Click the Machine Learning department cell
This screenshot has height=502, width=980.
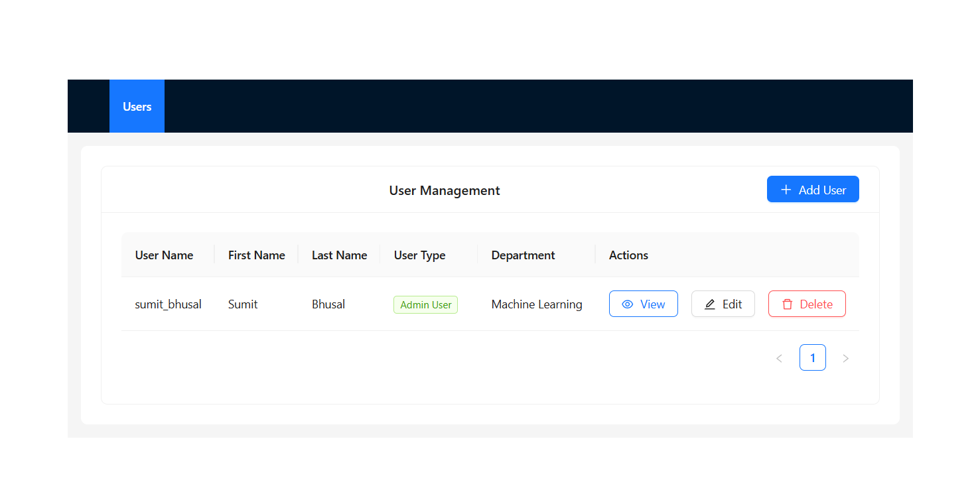coord(536,304)
